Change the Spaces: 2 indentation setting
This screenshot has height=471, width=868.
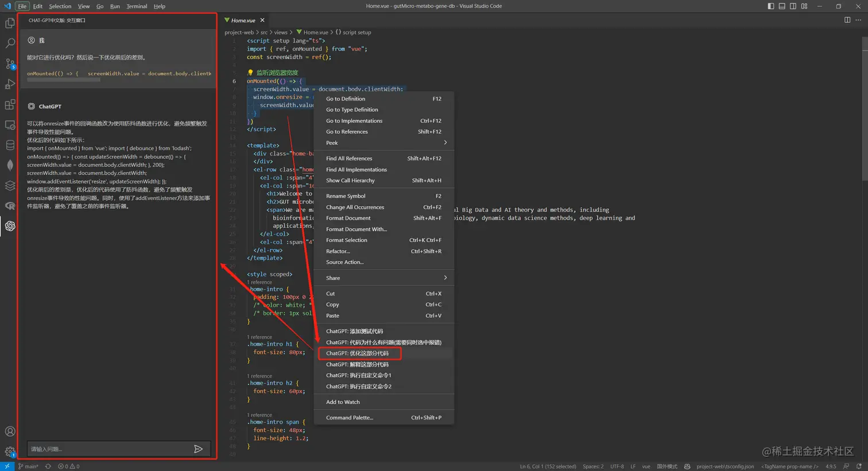click(x=593, y=466)
